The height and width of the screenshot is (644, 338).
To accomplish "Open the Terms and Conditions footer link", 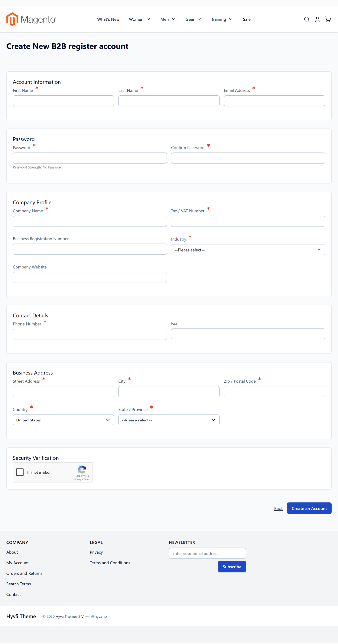I will (110, 563).
